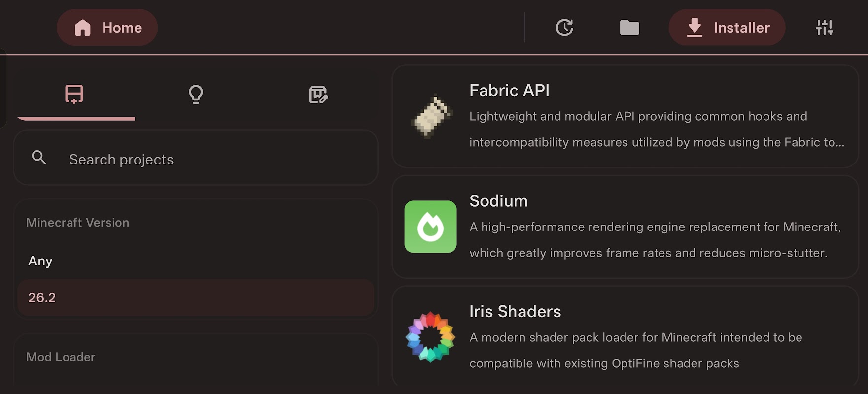The width and height of the screenshot is (868, 394).
Task: Focus the Search projects field
Action: 196,158
